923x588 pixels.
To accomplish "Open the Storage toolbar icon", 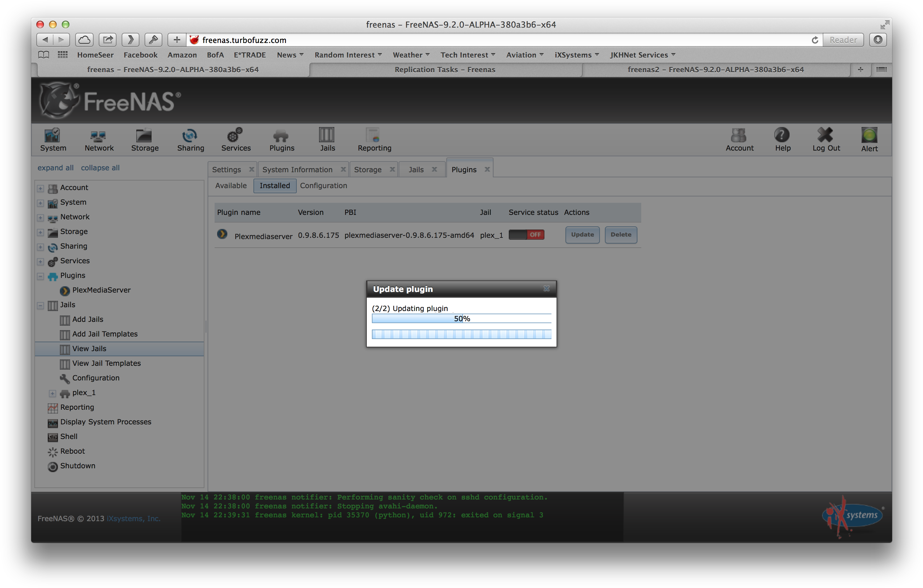I will pos(145,140).
